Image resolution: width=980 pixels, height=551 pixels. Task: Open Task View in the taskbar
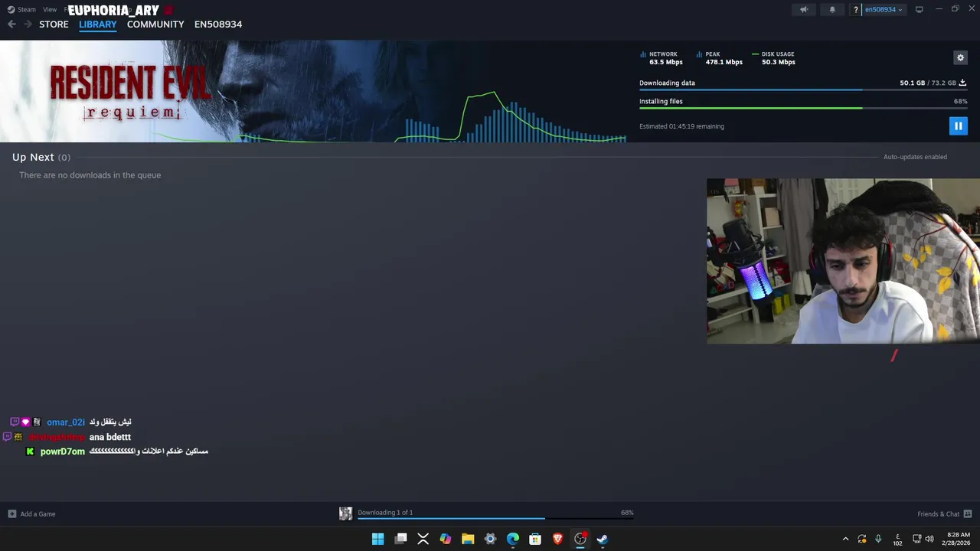tap(400, 539)
